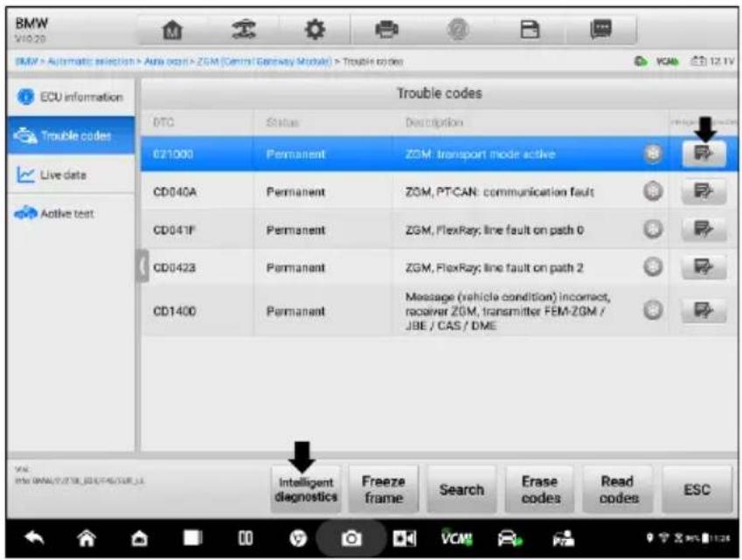Screen dimensions: 742x560
Task: Click the Freeze frame button
Action: [x=384, y=489]
